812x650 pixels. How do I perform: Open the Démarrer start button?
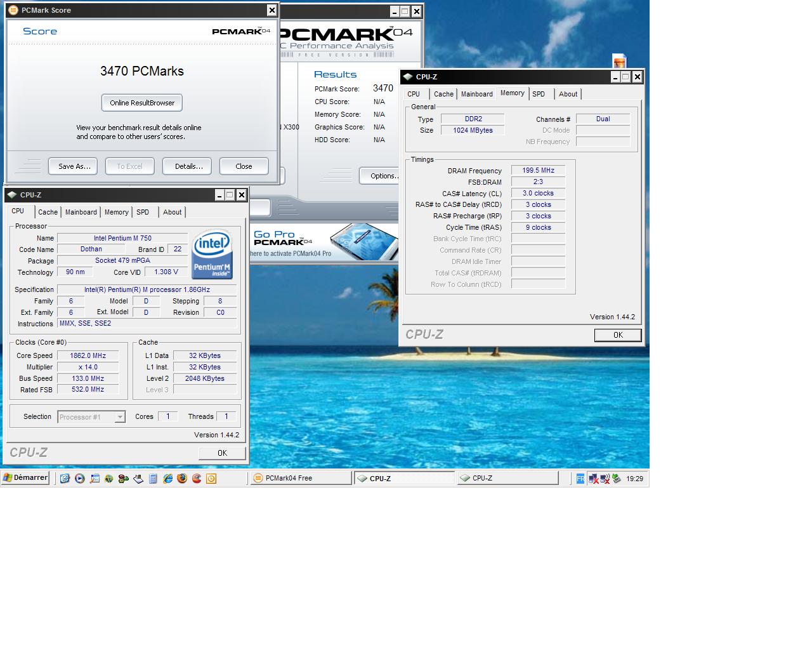(25, 478)
